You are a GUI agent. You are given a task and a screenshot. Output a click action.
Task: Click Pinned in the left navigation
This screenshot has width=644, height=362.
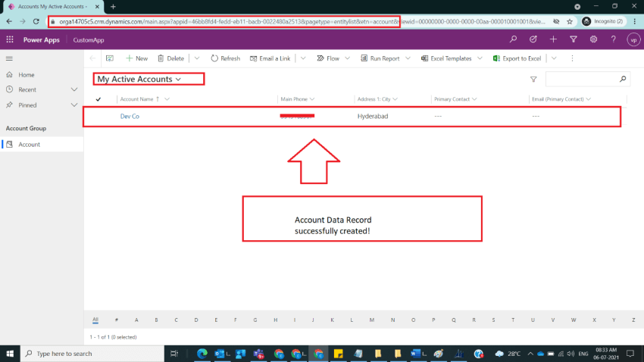(27, 105)
